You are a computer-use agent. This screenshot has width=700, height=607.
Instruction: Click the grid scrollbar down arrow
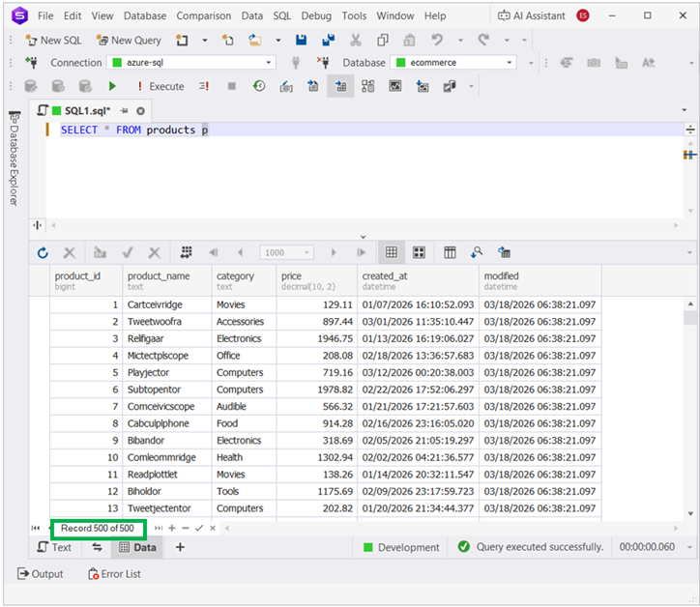(x=690, y=513)
